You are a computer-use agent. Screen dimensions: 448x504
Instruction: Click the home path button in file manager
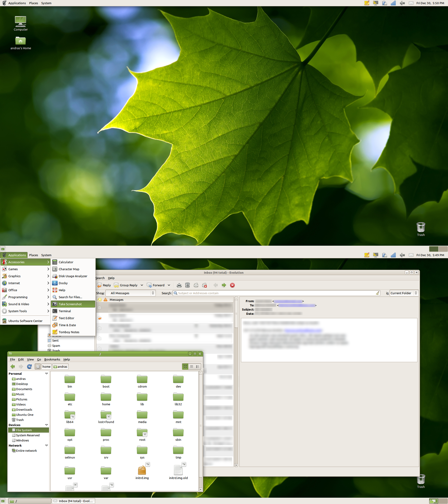click(46, 367)
